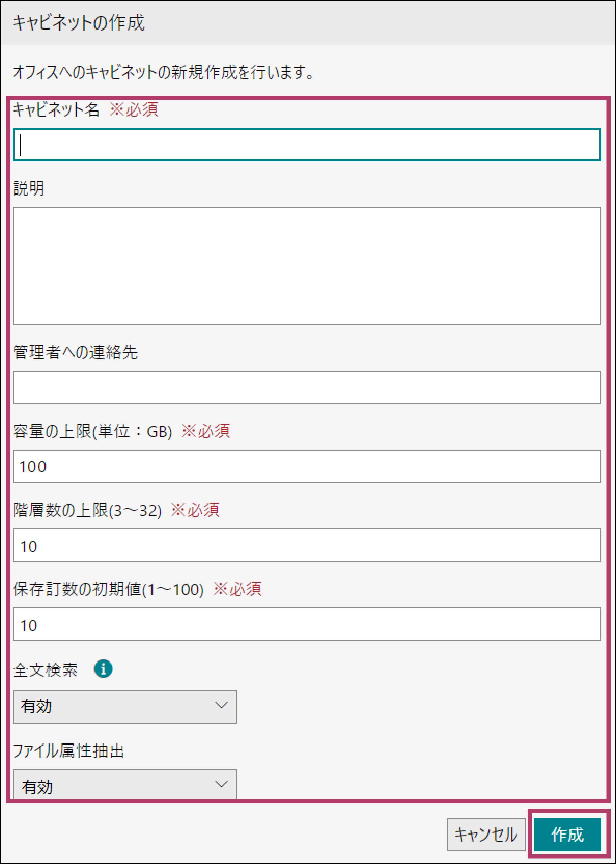The width and height of the screenshot is (616, 864).
Task: Click the 管理者への連絡先 label
Action: point(75,352)
